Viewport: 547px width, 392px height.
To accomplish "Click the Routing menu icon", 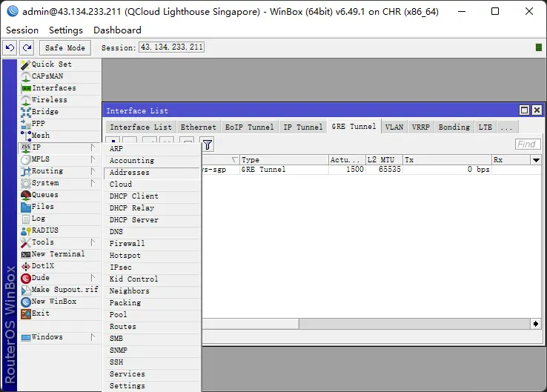I will 26,171.
